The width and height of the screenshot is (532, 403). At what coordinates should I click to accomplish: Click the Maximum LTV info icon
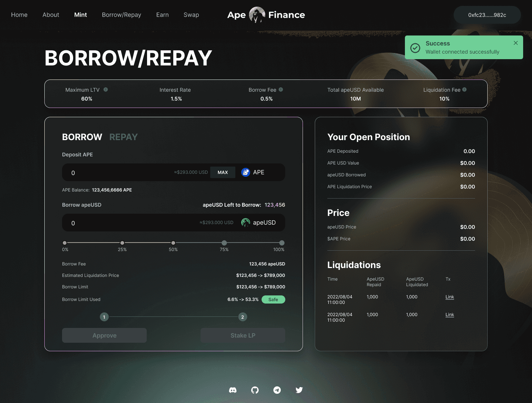[106, 89]
